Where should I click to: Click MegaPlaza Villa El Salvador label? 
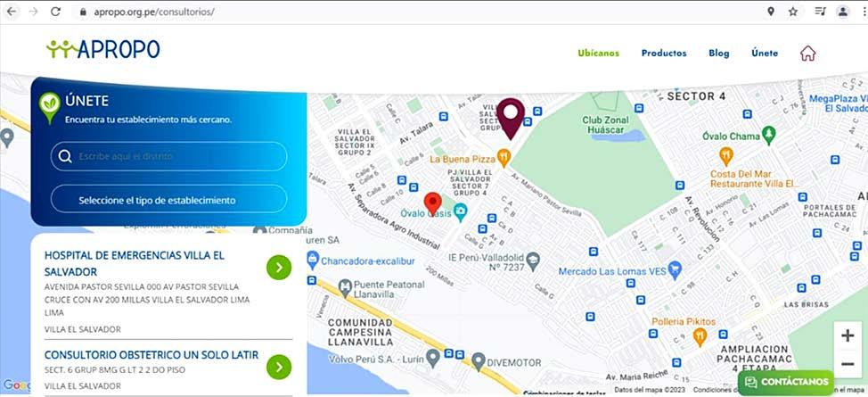[838, 103]
